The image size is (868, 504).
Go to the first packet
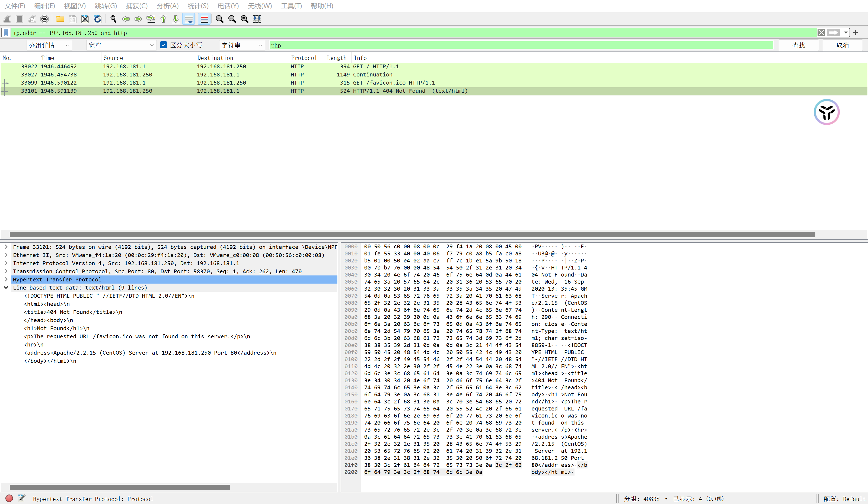(x=163, y=19)
